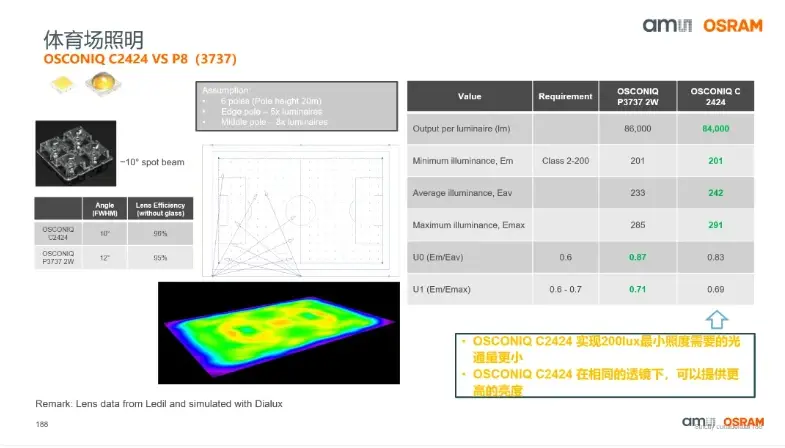Click the gray Assumption text box
The height and width of the screenshot is (448, 785).
point(296,106)
